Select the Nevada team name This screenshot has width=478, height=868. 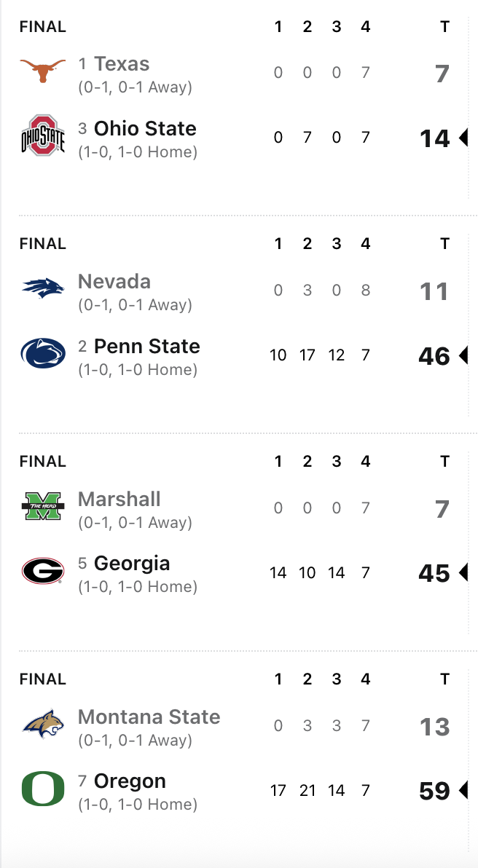[x=114, y=282]
